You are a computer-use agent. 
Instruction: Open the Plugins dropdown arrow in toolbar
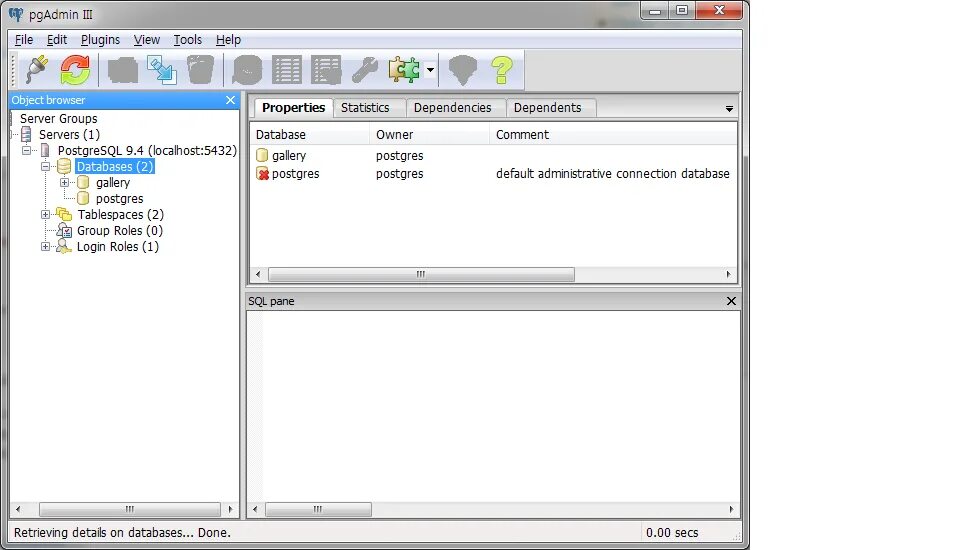pos(430,70)
